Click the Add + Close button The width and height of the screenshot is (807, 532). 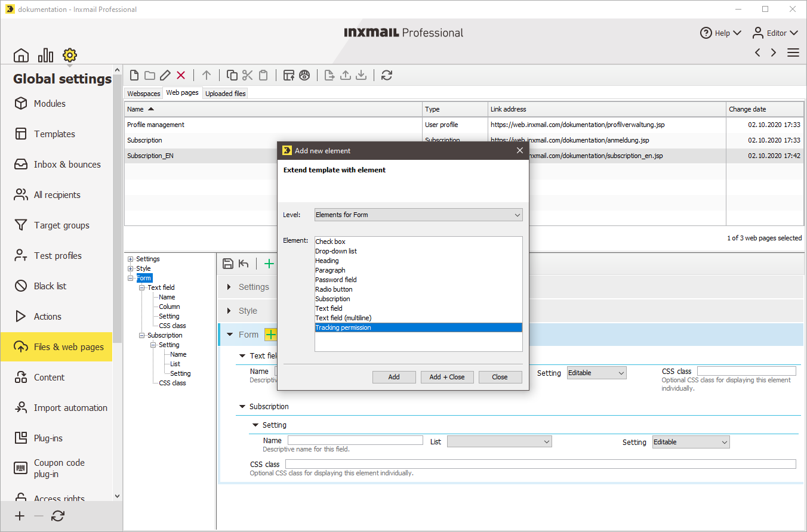click(x=447, y=377)
